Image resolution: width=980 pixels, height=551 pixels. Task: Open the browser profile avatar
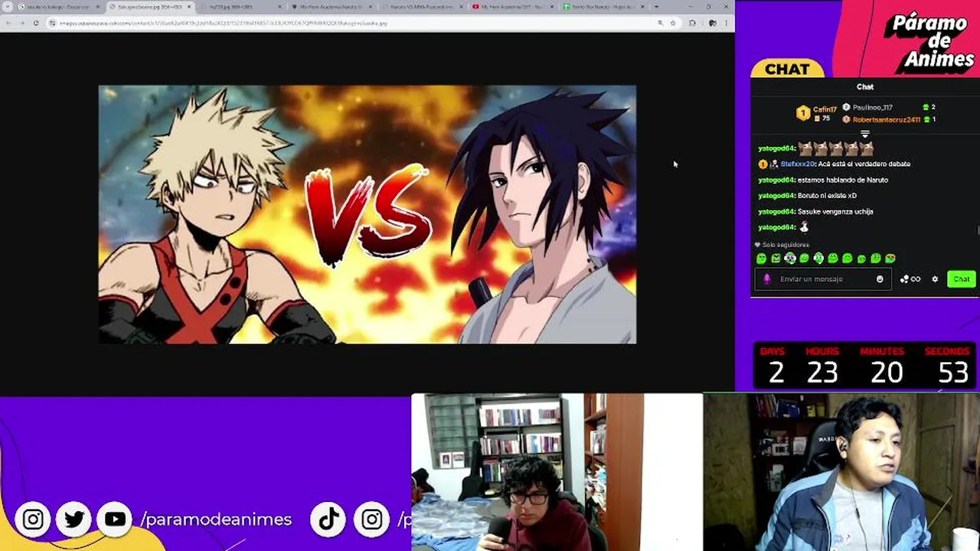[712, 23]
